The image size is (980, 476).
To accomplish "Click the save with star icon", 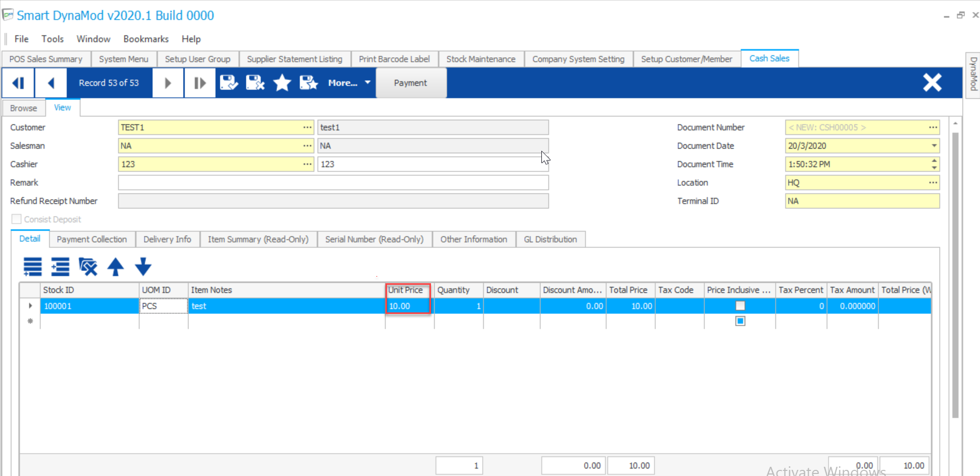I will pos(308,82).
